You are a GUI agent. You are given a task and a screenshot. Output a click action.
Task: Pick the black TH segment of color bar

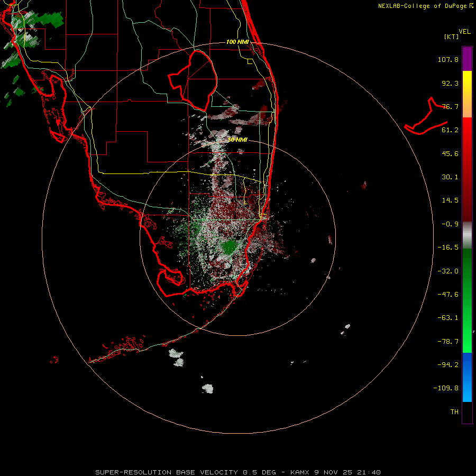coord(467,412)
